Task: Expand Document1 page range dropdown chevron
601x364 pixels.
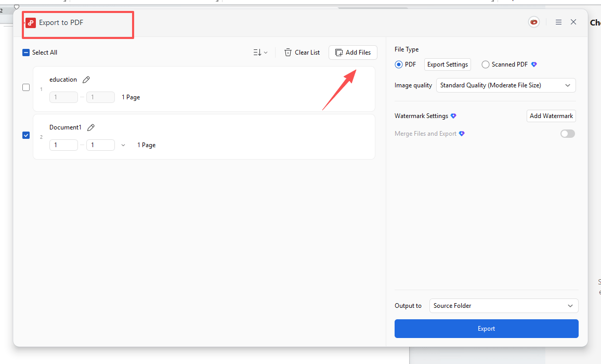Action: [123, 146]
